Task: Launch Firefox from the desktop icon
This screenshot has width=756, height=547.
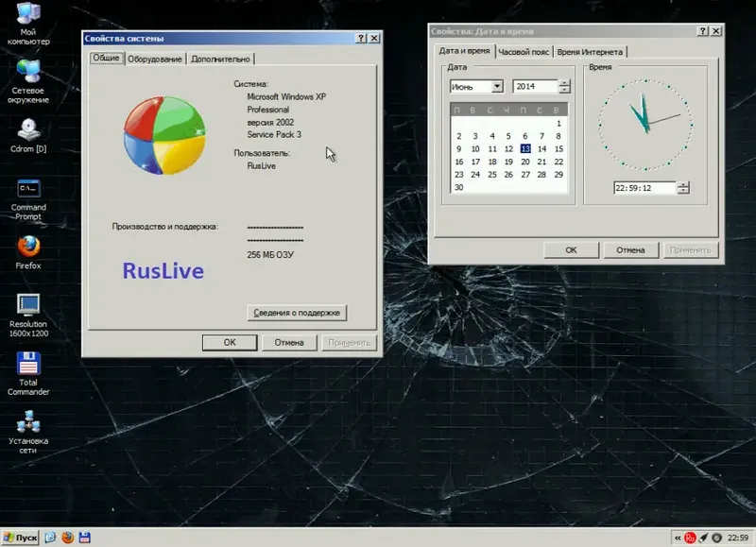Action: (28, 252)
